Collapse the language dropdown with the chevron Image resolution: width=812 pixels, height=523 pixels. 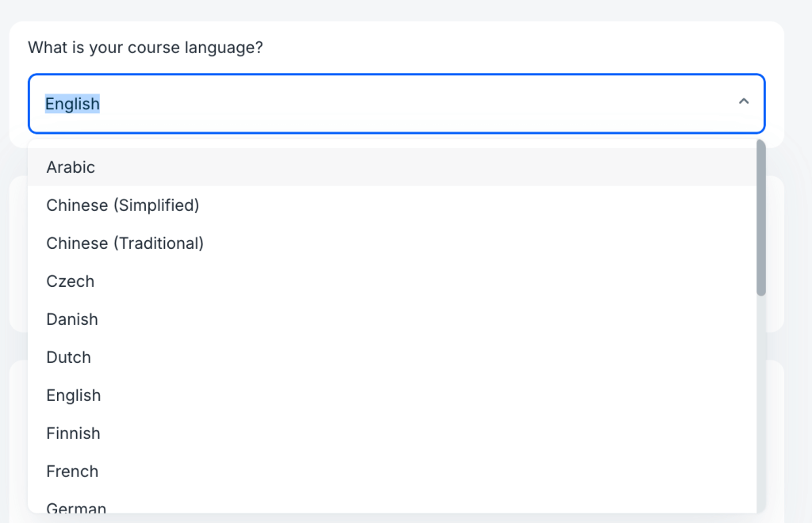(x=744, y=101)
